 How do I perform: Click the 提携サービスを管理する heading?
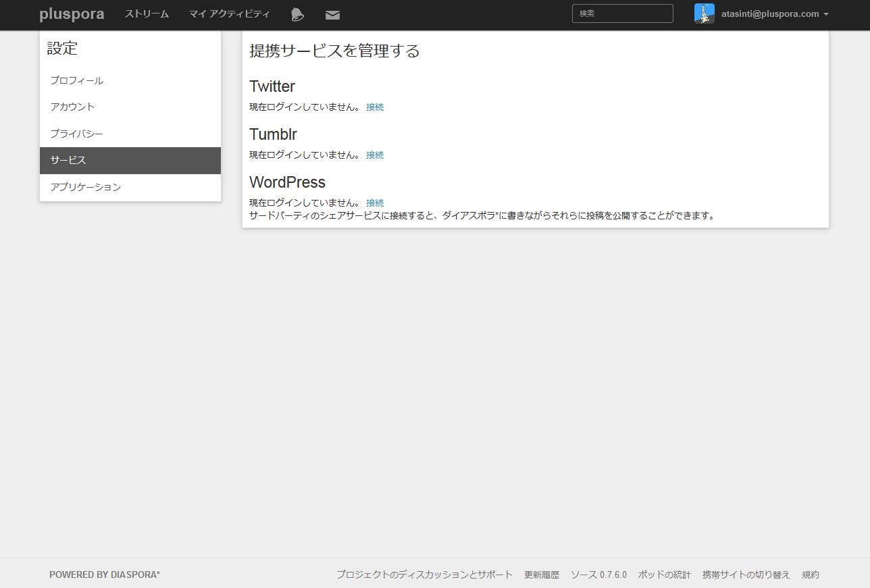(334, 51)
